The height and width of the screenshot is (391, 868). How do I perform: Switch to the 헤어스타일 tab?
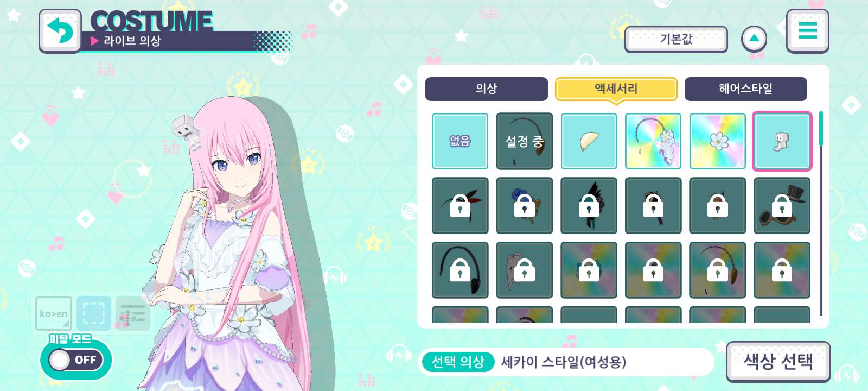tap(746, 89)
